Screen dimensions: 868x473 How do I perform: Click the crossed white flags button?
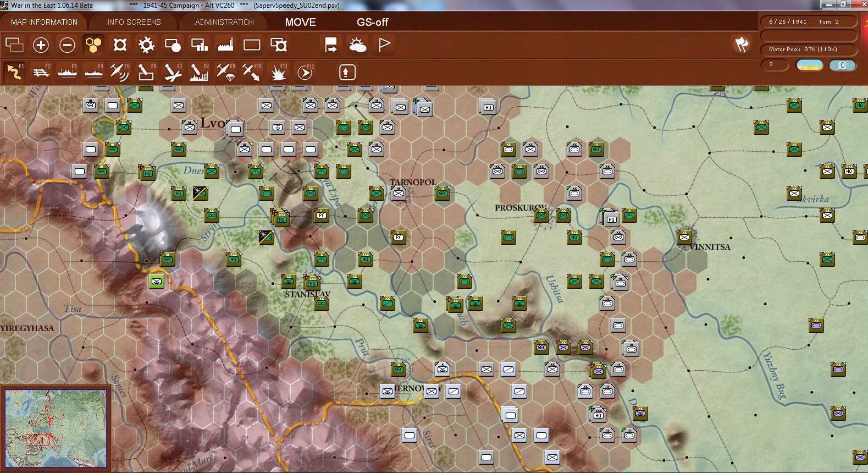point(742,45)
